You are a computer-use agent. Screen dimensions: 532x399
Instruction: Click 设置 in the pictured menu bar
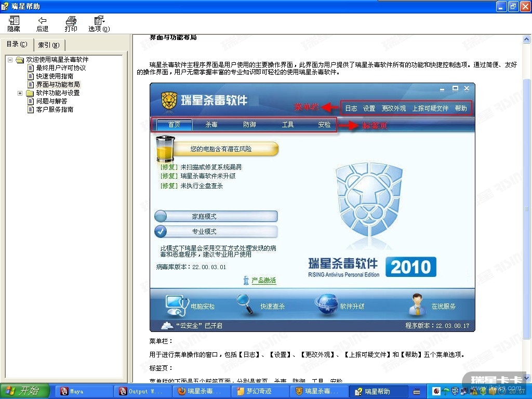coord(369,108)
